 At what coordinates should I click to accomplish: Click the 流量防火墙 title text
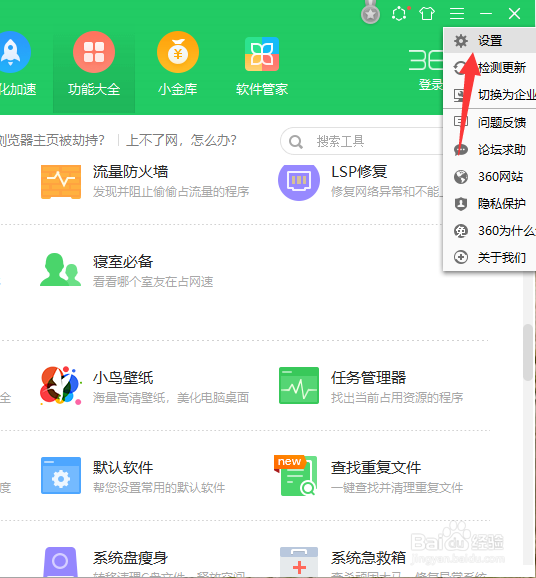point(130,172)
